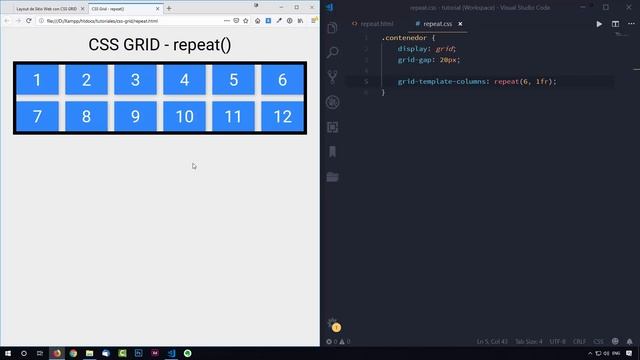This screenshot has width=640, height=360.
Task: Open the Explorer view in VS Code activity bar
Action: click(332, 28)
